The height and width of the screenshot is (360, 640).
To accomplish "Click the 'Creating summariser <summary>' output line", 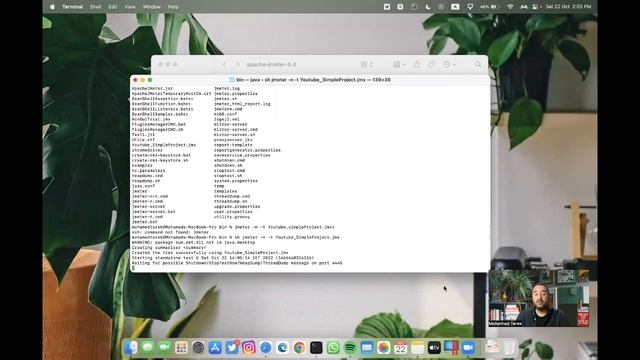I will point(169,248).
